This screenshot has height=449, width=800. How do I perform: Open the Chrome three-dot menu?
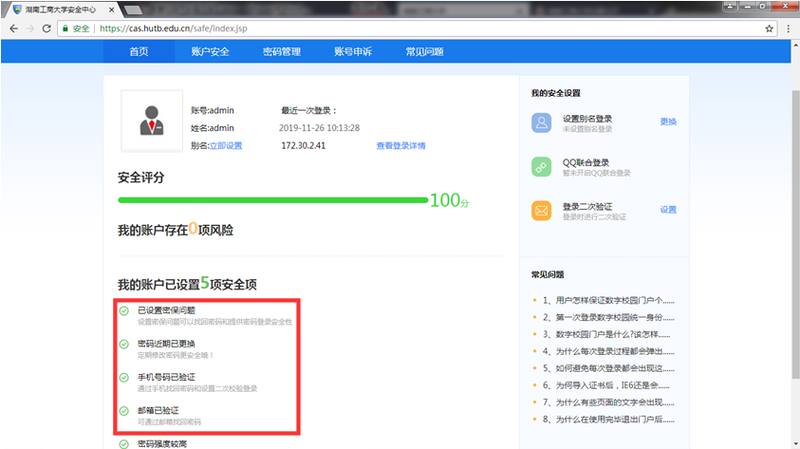coord(788,29)
